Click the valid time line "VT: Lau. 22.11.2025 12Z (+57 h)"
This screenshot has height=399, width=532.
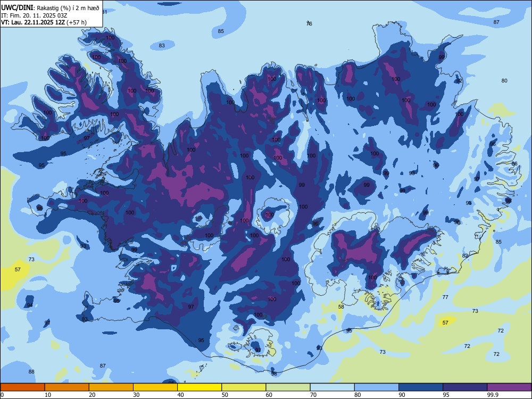44,23
